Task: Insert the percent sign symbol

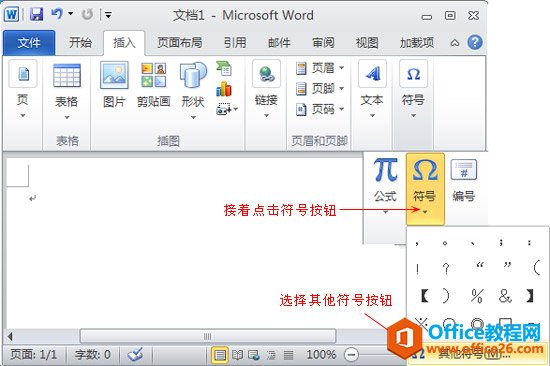Action: click(x=477, y=296)
